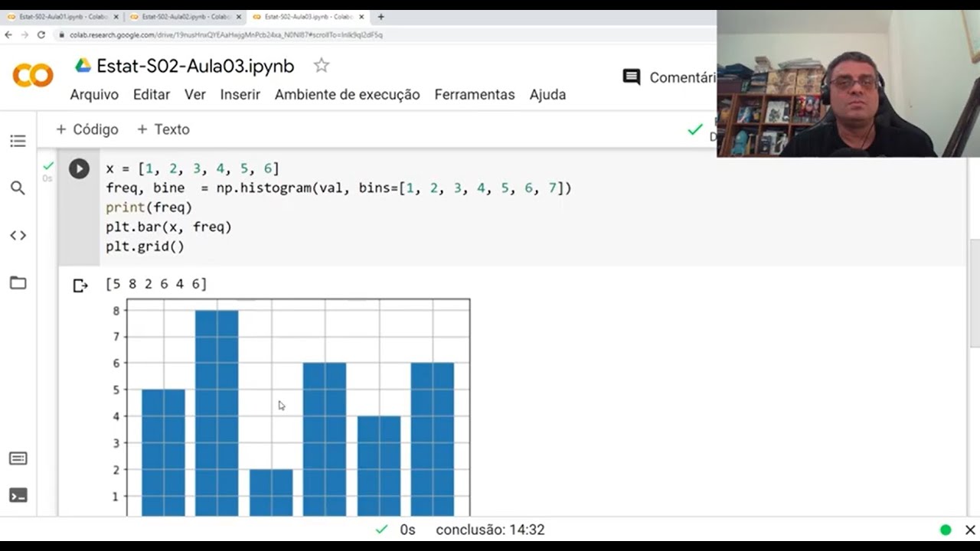This screenshot has width=980, height=551.
Task: Click the browser address bar URL
Action: click(227, 34)
